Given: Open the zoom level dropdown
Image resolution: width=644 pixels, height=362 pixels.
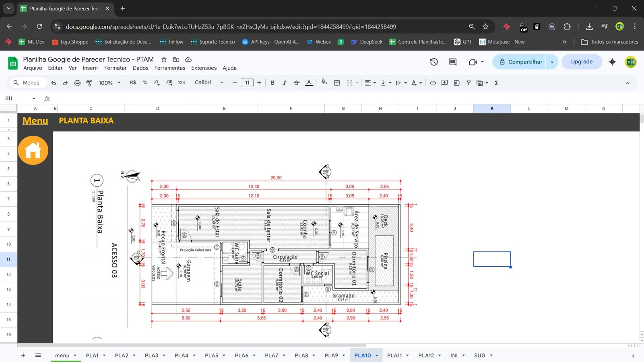Looking at the screenshot, I should (109, 83).
